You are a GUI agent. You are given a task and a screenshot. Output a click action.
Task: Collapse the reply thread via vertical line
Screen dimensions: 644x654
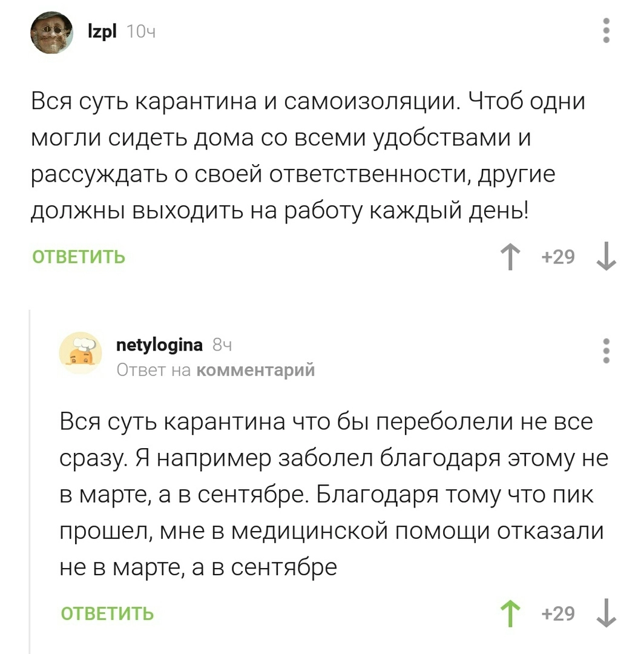30,478
